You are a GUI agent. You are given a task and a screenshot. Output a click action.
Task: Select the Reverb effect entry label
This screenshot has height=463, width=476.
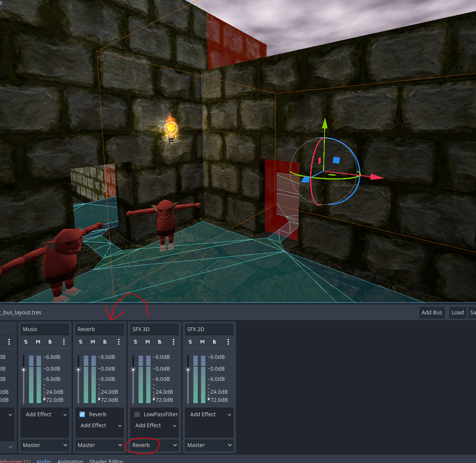pos(97,414)
